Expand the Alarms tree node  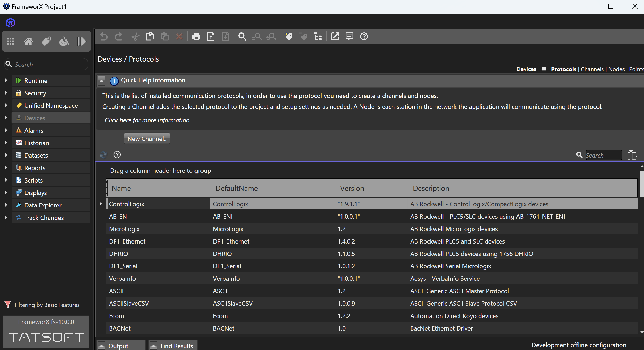click(x=6, y=130)
